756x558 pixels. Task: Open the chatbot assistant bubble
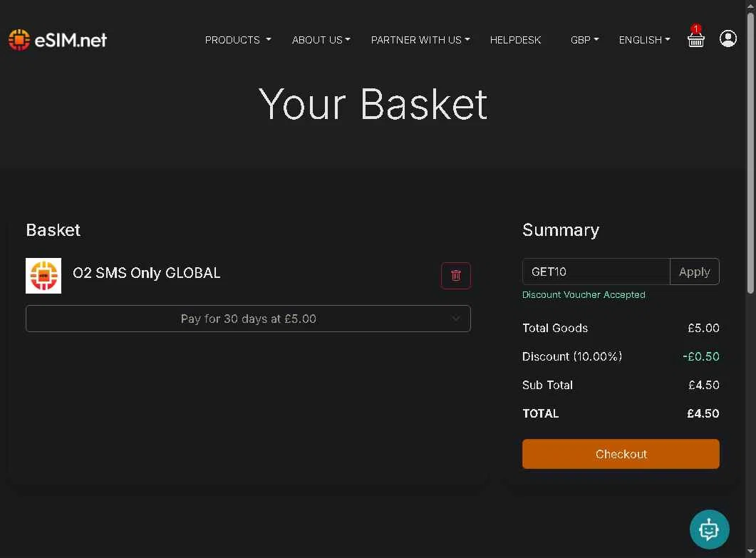tap(709, 529)
